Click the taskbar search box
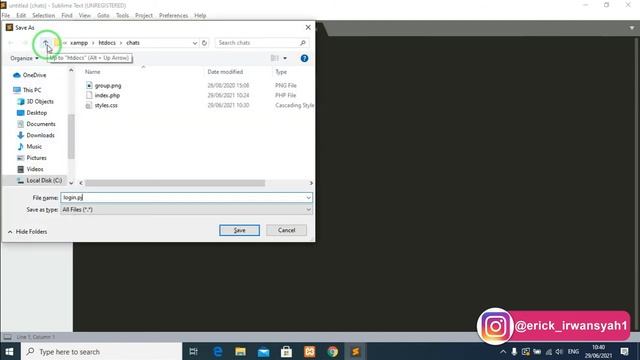 tap(103, 351)
